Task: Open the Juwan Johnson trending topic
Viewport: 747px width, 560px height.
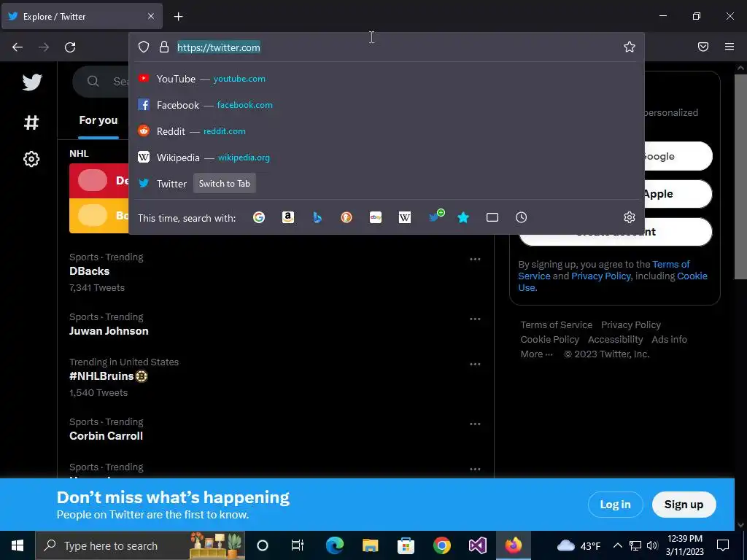Action: tap(109, 331)
